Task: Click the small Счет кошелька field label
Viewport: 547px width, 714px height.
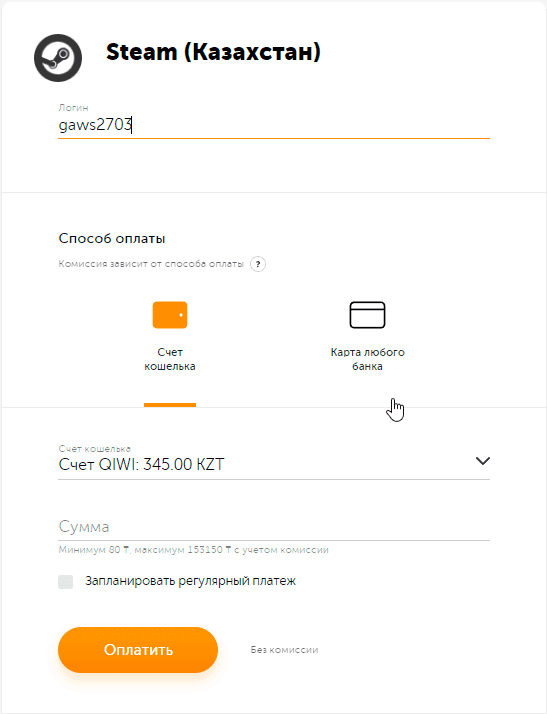Action: (95, 449)
